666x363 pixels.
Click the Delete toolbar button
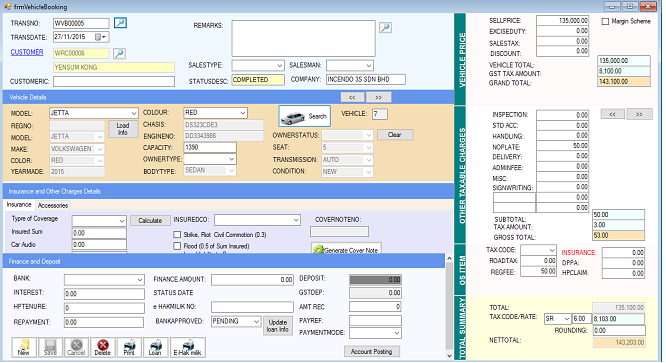point(103,347)
